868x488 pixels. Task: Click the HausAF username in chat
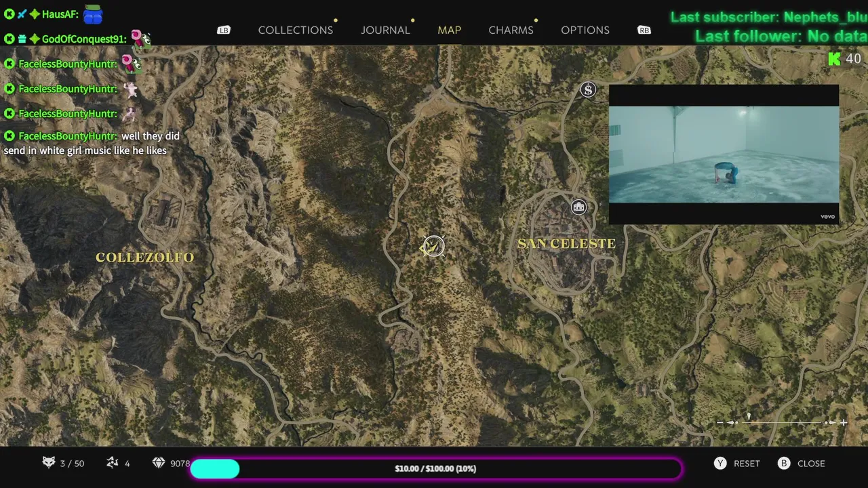click(60, 14)
